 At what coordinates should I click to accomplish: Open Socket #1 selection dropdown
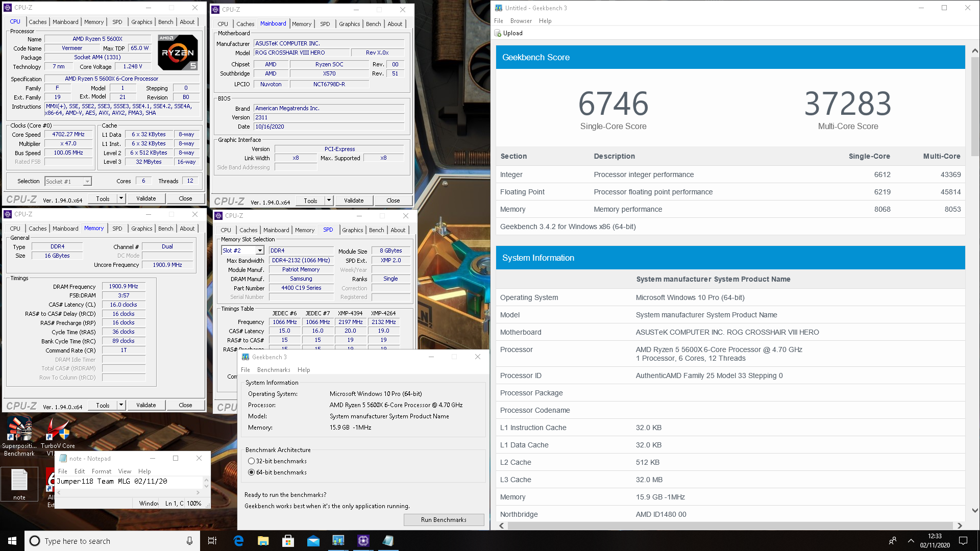[x=87, y=182]
